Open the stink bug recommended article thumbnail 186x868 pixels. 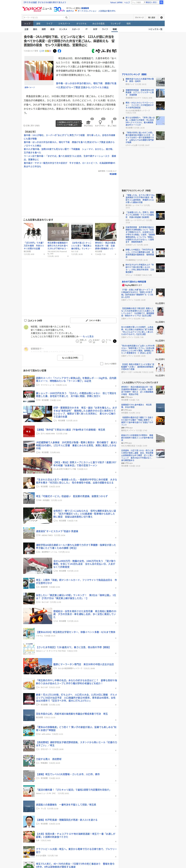[x=34, y=231]
